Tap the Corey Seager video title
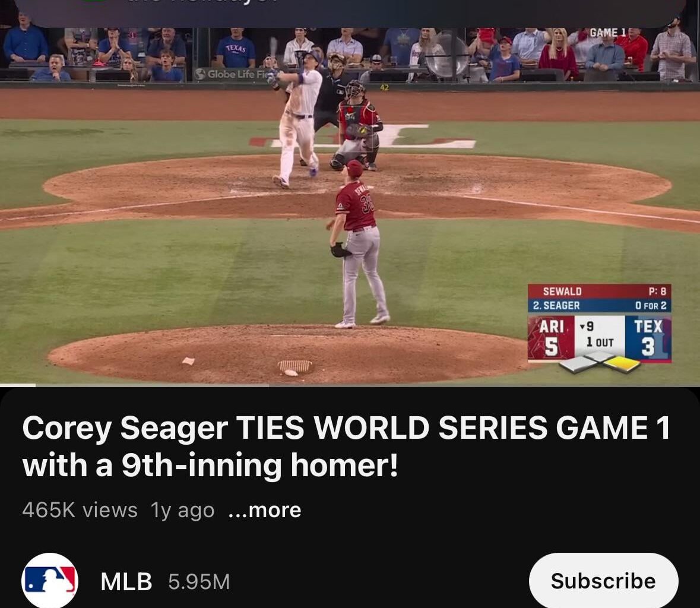 [346, 446]
